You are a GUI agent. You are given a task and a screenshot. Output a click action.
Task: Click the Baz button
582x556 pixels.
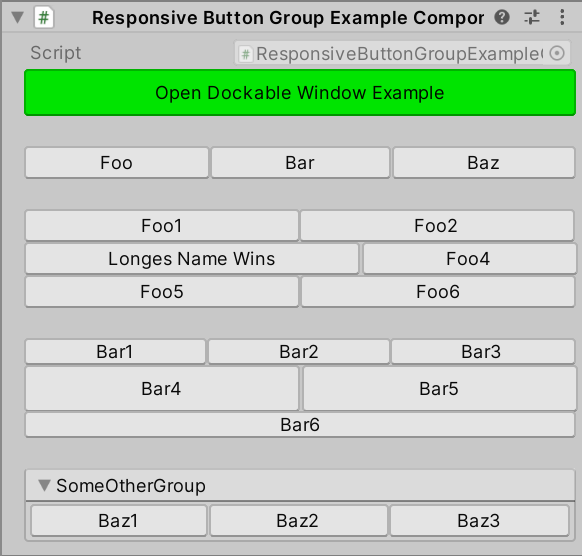[x=484, y=163]
